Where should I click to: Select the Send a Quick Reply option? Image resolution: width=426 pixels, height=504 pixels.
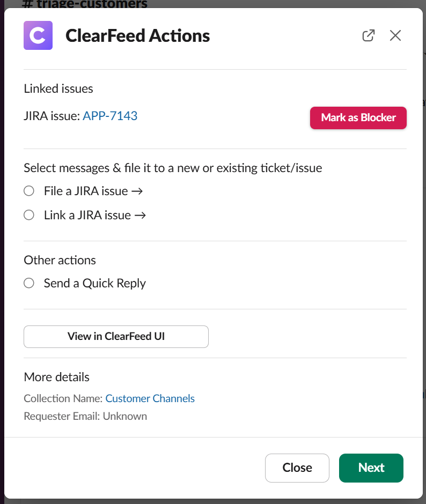coord(29,283)
